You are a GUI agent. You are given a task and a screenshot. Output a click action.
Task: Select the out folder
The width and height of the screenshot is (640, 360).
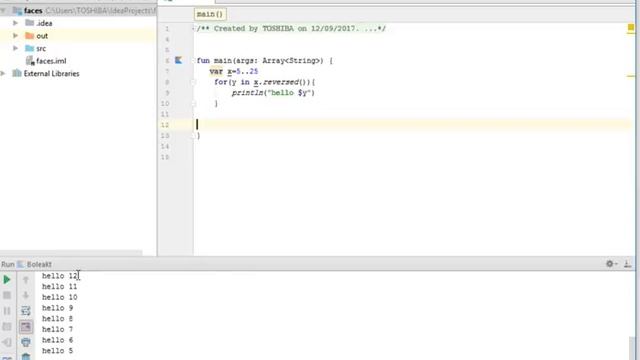click(x=42, y=36)
